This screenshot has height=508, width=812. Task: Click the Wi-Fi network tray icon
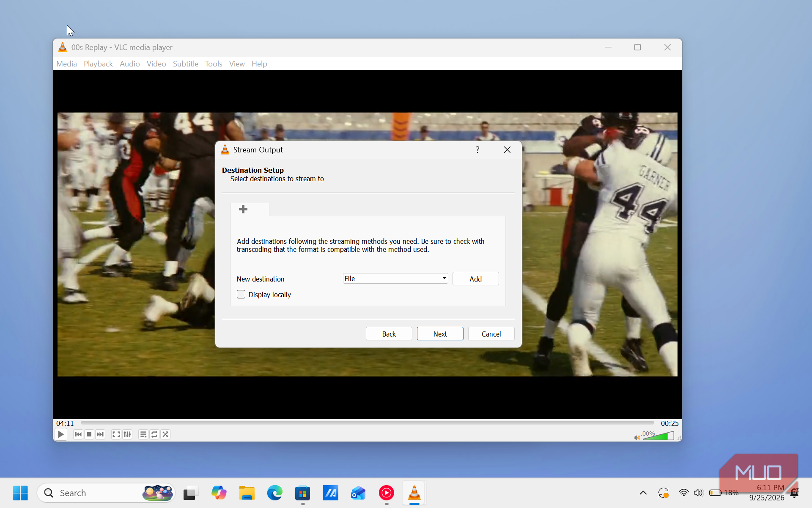(x=683, y=493)
